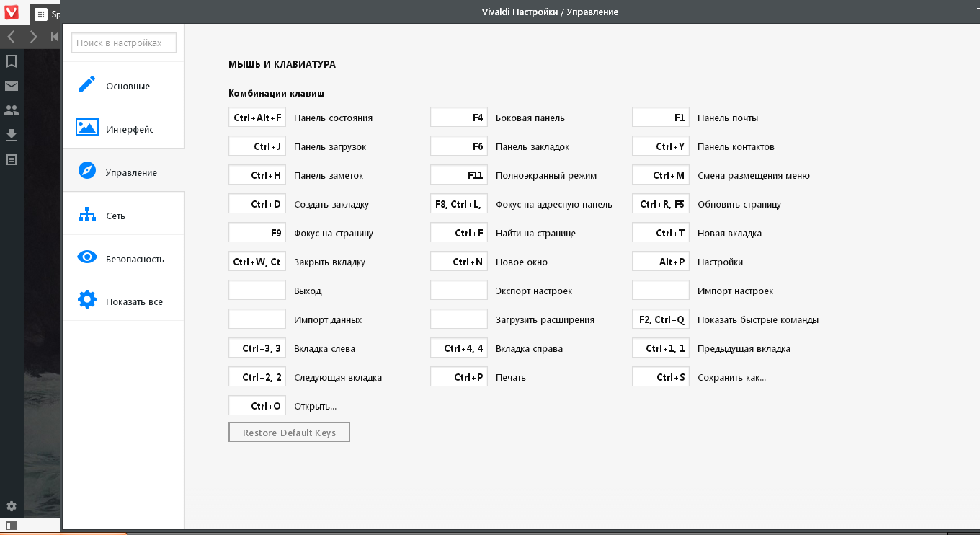Select the Показать все settings section

point(123,300)
